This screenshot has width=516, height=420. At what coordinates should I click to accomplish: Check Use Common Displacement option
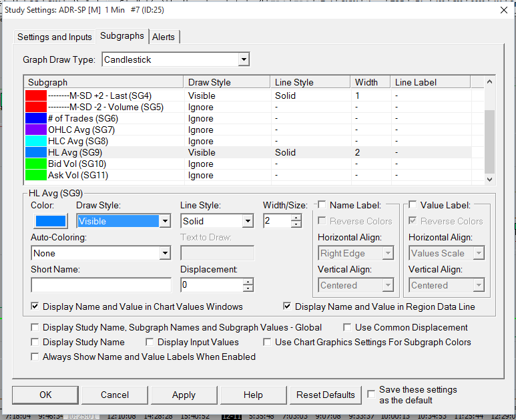[x=348, y=328]
